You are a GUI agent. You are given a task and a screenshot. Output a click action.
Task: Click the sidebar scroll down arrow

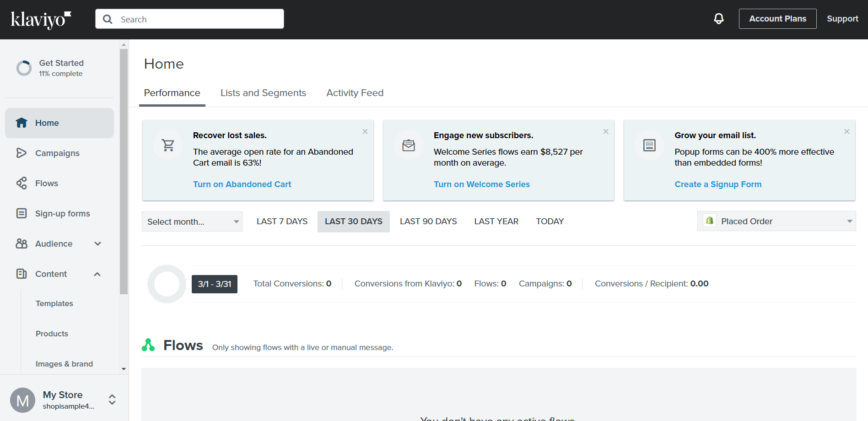pyautogui.click(x=124, y=369)
